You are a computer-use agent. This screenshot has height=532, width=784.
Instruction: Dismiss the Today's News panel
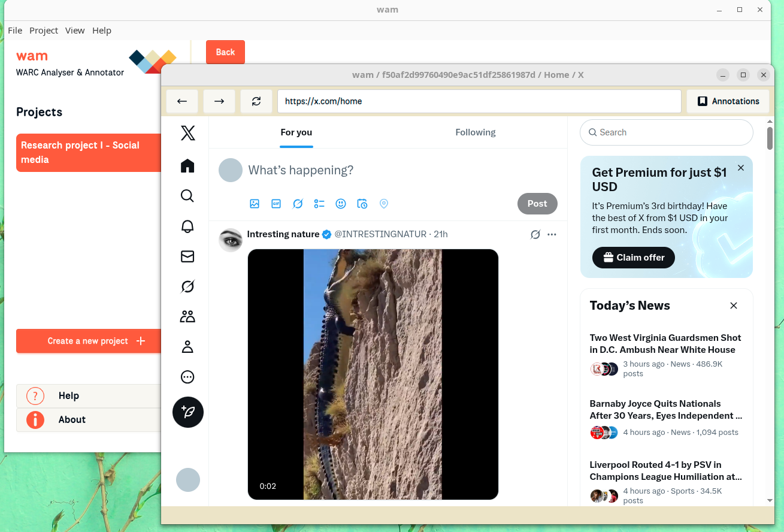[x=734, y=306]
